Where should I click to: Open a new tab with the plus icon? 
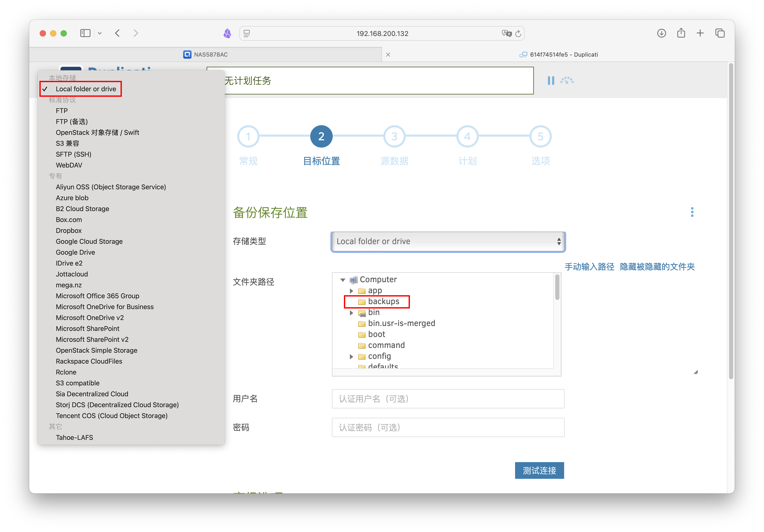pyautogui.click(x=700, y=33)
